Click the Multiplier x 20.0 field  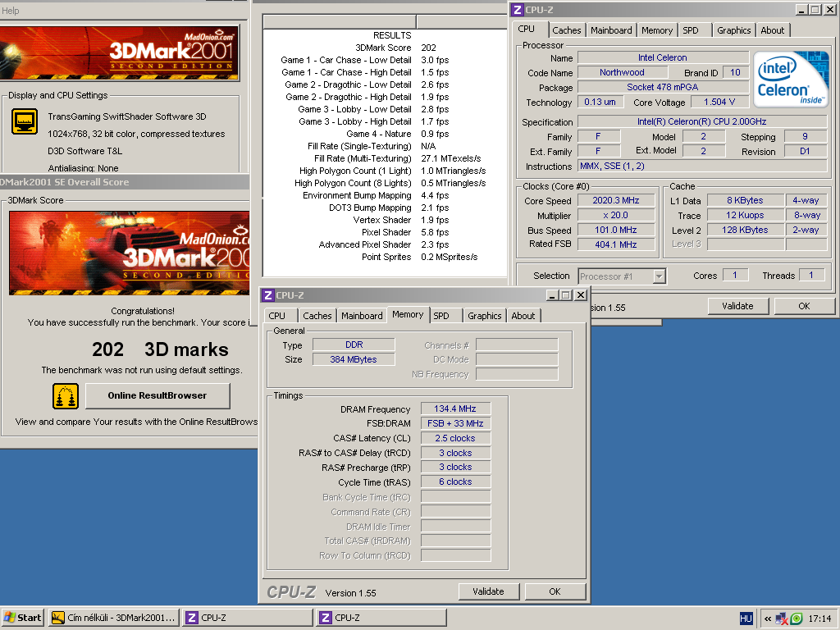616,216
